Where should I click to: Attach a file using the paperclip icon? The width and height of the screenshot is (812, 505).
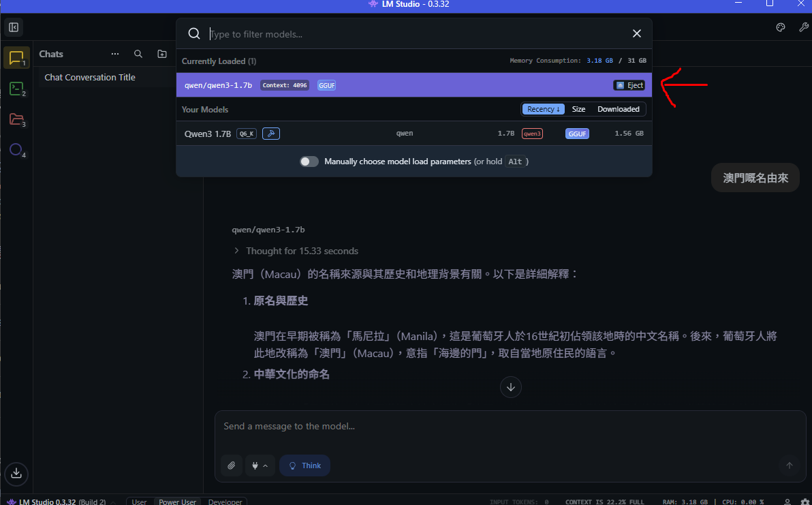(x=232, y=465)
